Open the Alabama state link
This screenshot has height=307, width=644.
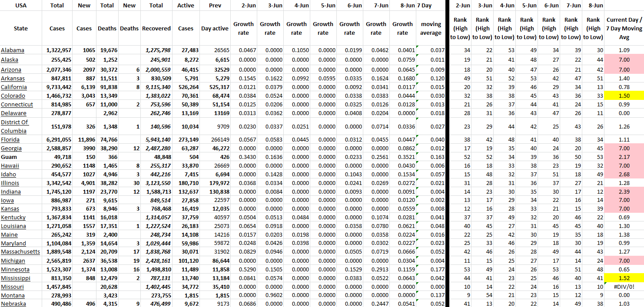[x=13, y=50]
